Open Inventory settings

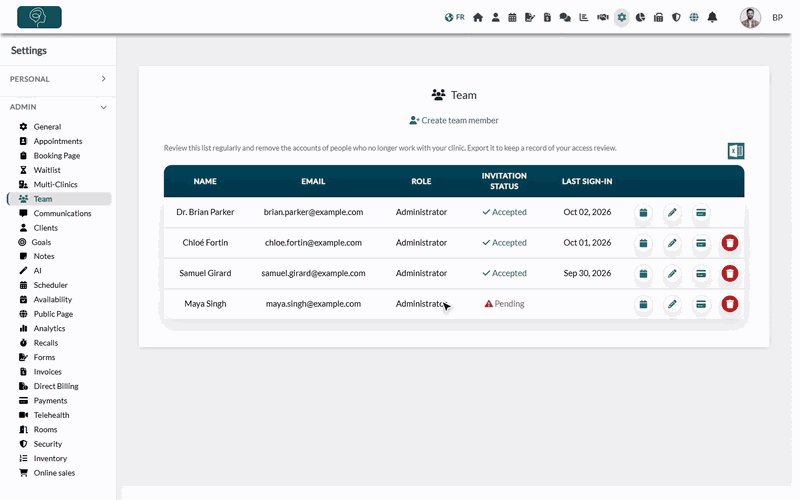pyautogui.click(x=50, y=459)
